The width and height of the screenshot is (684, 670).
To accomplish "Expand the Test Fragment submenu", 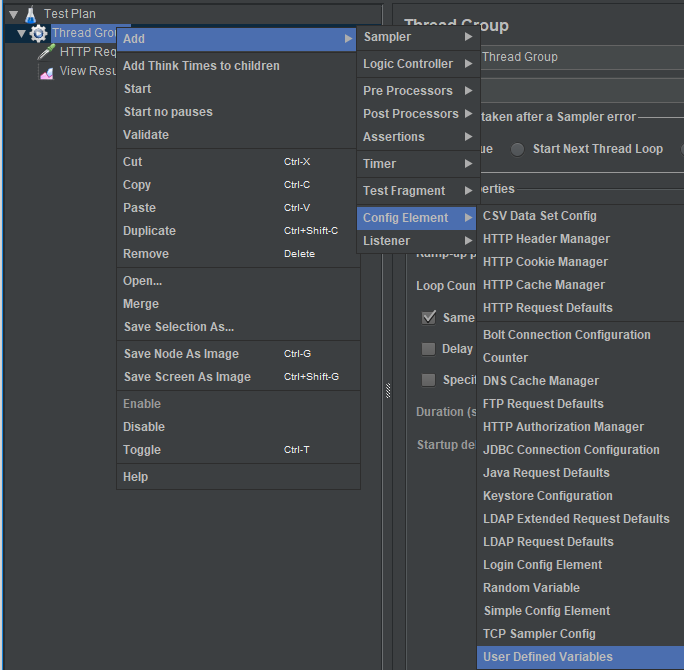I will [x=418, y=191].
